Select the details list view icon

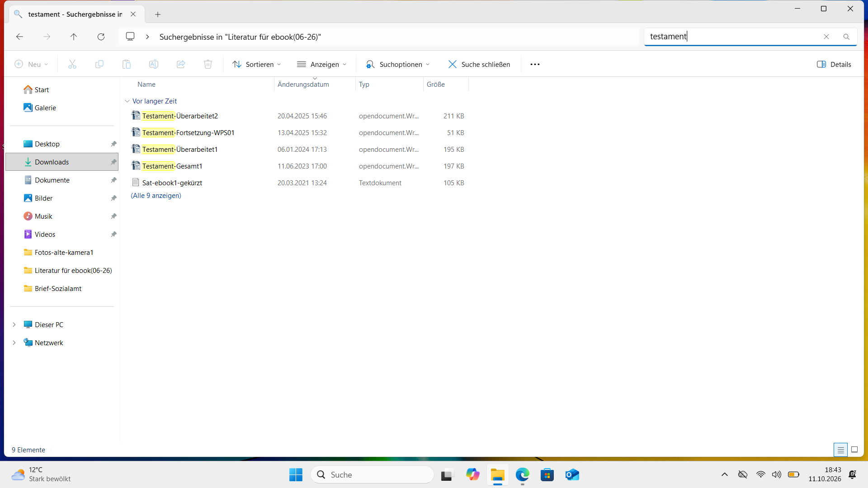point(840,450)
